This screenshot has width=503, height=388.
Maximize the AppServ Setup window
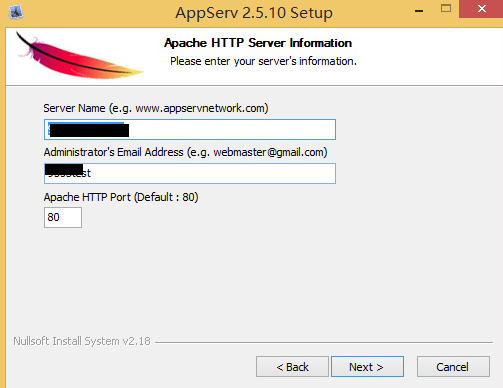[x=446, y=9]
